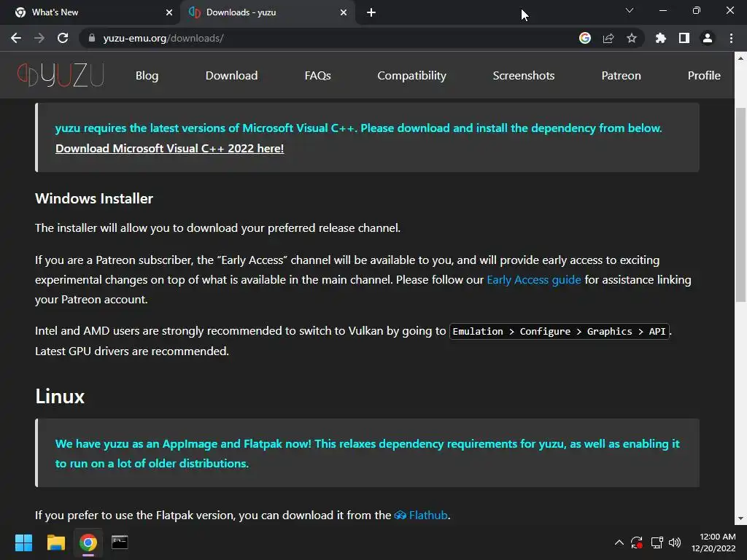Open the Download nav item
Viewport: 747px width, 560px height.
(231, 76)
